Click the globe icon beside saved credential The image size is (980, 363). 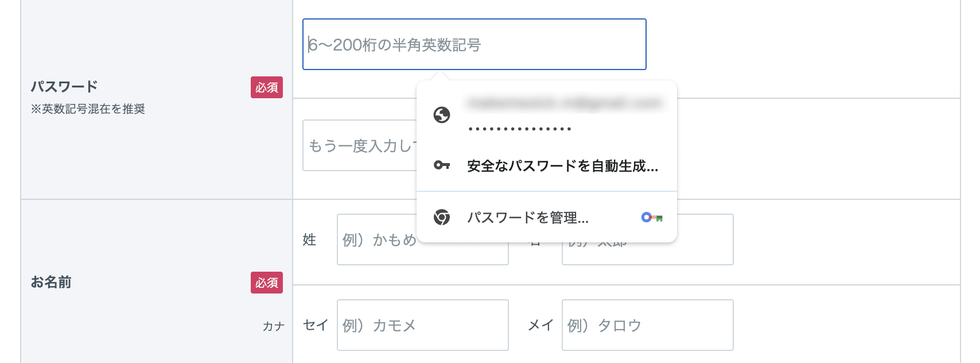(442, 115)
